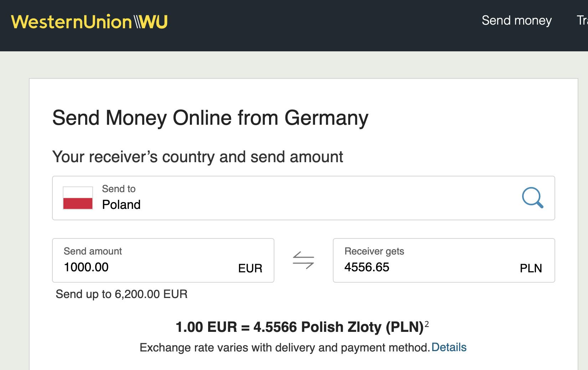Select the currency exchange double-arrow symbol
Viewport: 588px width, 370px height.
[304, 260]
